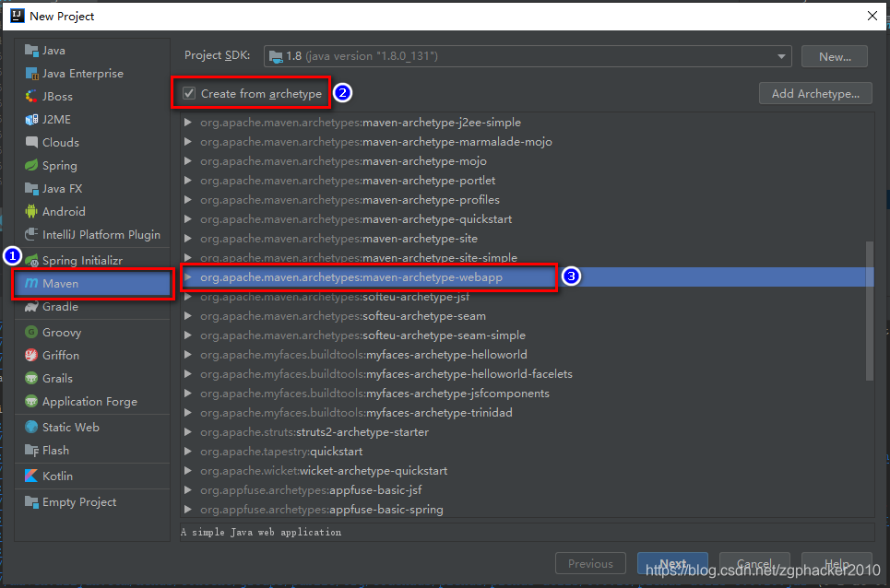Toggle the Create from archetype checkbox
Viewport: 890px width, 588px height.
189,93
